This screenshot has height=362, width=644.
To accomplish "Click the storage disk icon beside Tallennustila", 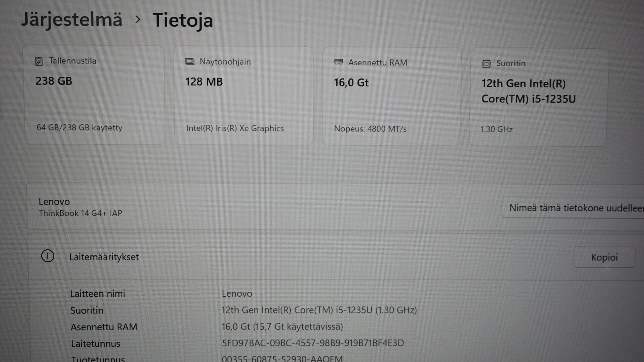I will [x=39, y=61].
